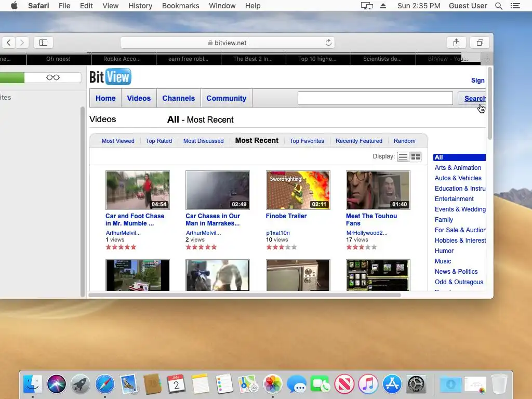Select the Recently Featured filter tab
This screenshot has height=399, width=532.
(x=359, y=141)
